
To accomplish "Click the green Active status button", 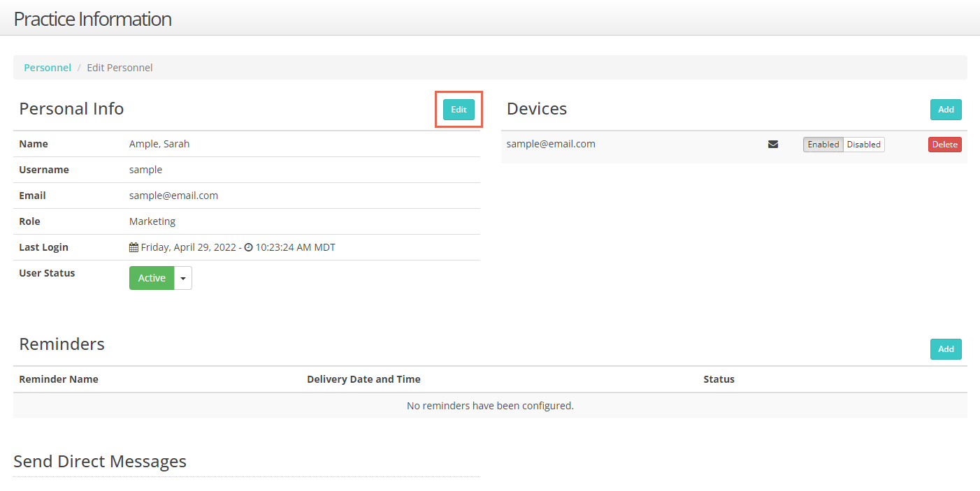I will [152, 278].
